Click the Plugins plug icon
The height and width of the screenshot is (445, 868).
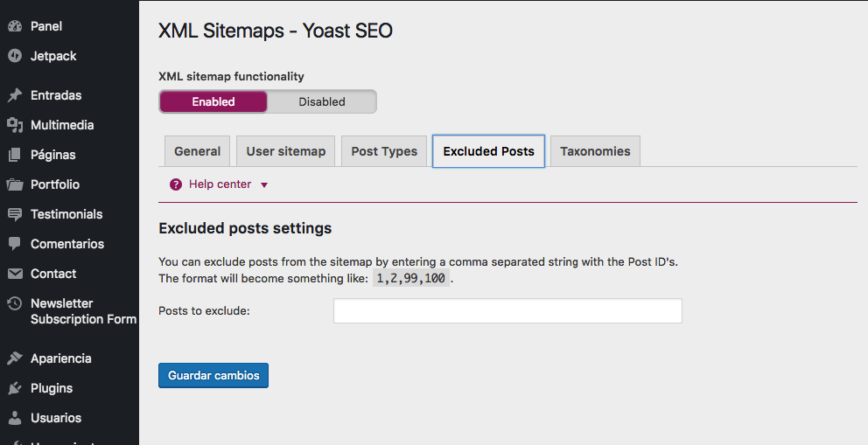coord(15,388)
